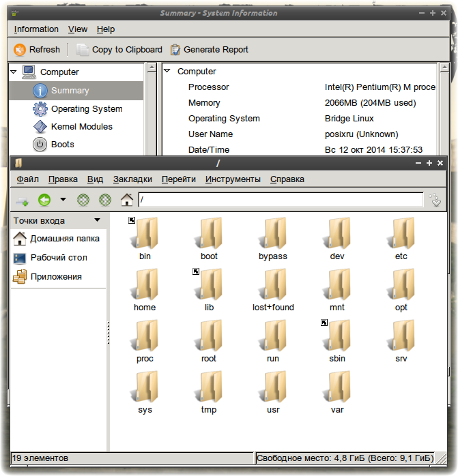
Task: Click the path address field showing /
Action: pos(281,199)
